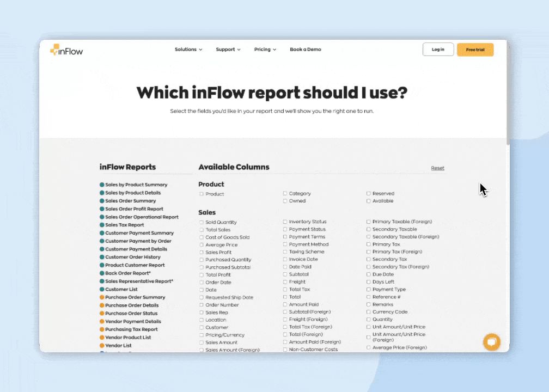Check the Product checkbox
The width and height of the screenshot is (549, 392).
tap(202, 194)
